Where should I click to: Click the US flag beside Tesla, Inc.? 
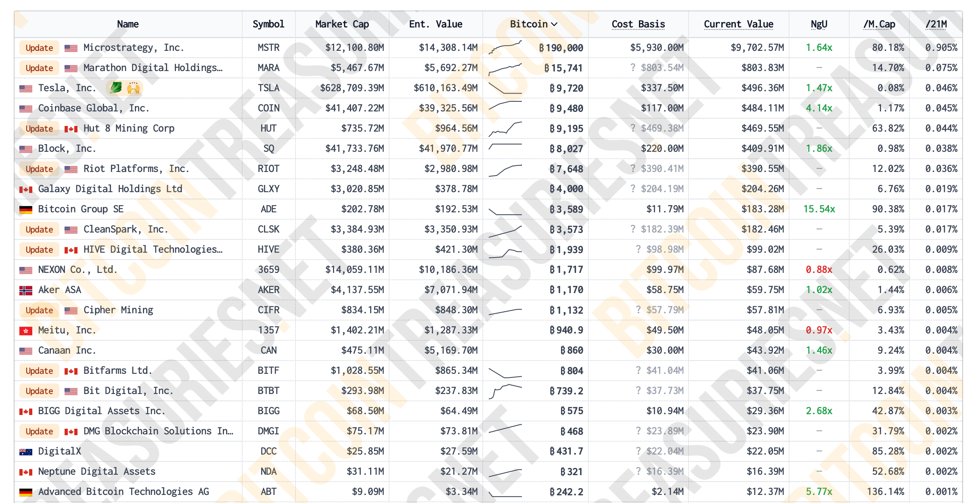point(26,88)
